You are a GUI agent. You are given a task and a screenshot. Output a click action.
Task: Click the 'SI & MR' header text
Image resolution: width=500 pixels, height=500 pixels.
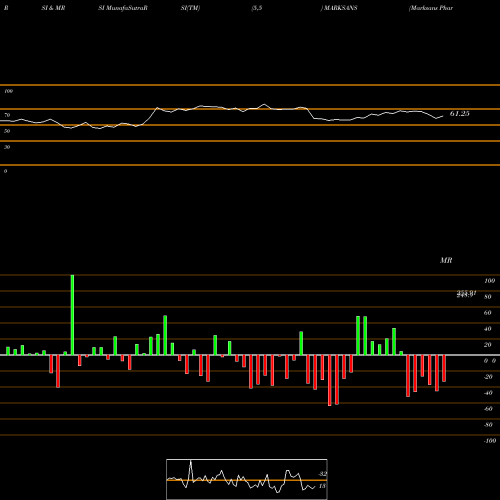click(x=53, y=8)
